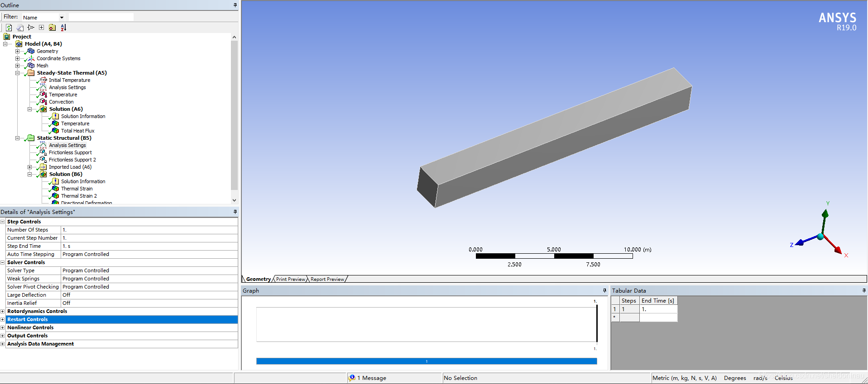
Task: Click the blue step timeline bar in Graph
Action: [x=427, y=361]
